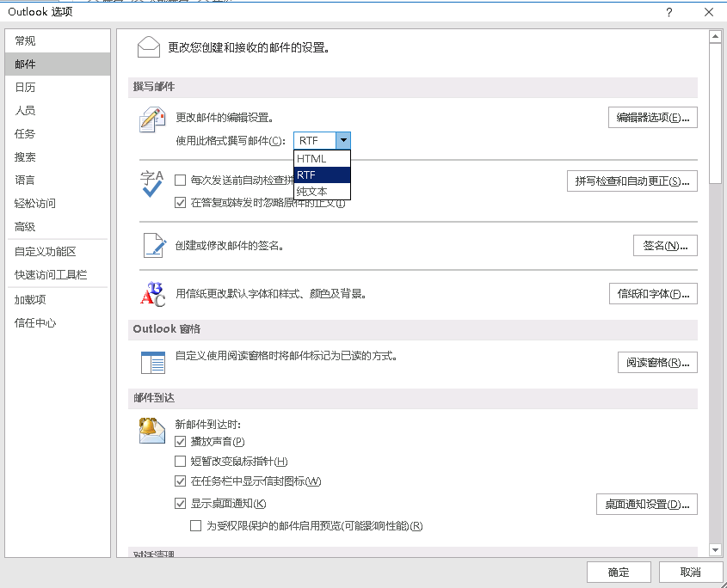Viewport: 727px width, 588px height.
Task: Open the 高级 options category
Action: 58,227
